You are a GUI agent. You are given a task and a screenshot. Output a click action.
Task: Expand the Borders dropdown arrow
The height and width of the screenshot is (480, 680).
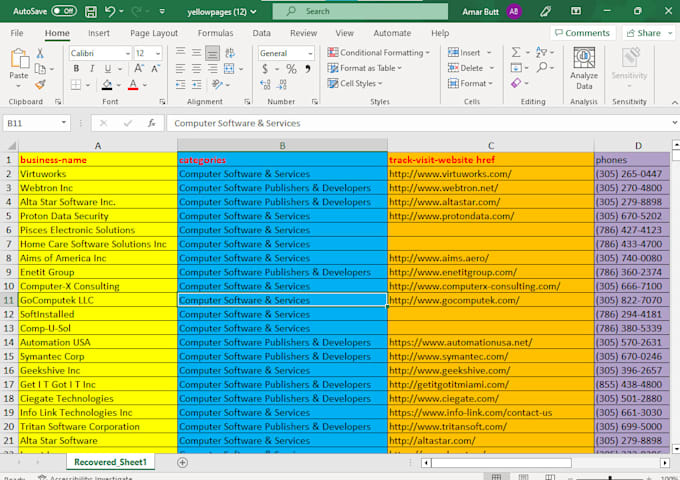(x=88, y=85)
